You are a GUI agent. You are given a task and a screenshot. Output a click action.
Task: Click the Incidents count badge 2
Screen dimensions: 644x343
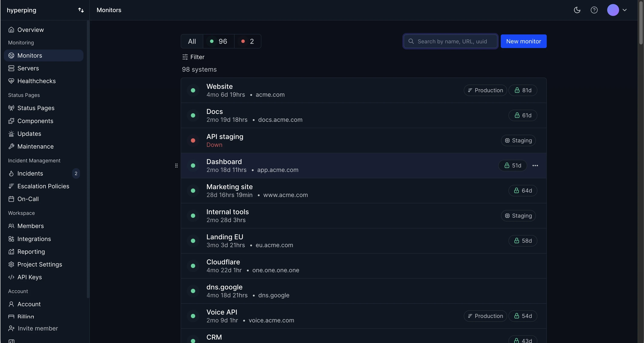(x=76, y=173)
